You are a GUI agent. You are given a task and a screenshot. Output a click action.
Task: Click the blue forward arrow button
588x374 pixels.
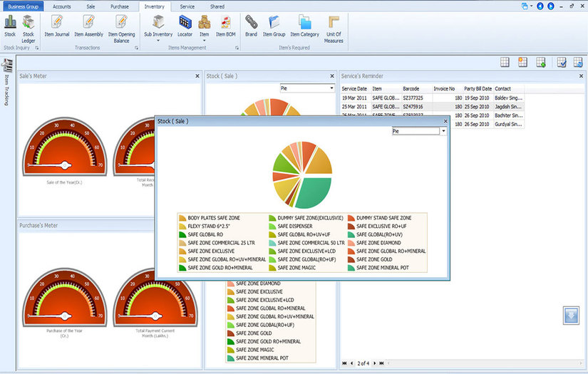(x=550, y=6)
